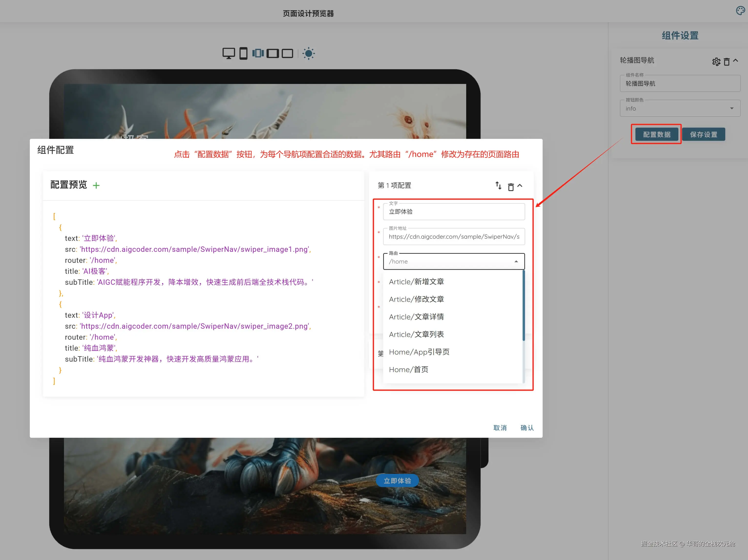The image size is (748, 560).
Task: Collapse the 轮播图导航 panel chevron
Action: [x=736, y=61]
